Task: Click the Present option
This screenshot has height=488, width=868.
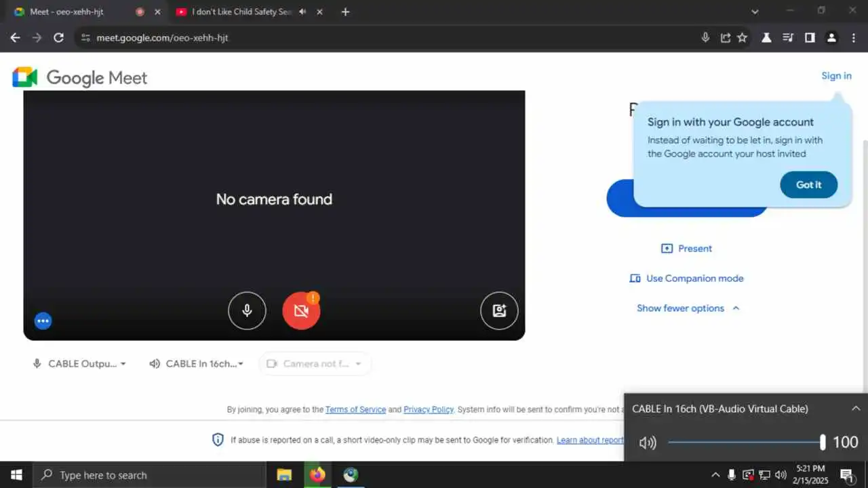Action: tap(686, 249)
